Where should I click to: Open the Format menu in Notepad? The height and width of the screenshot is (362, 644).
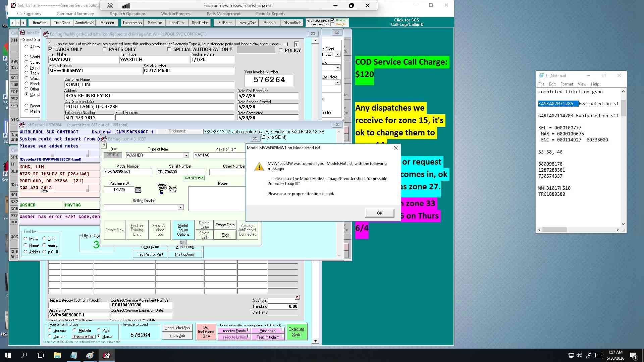(x=567, y=84)
